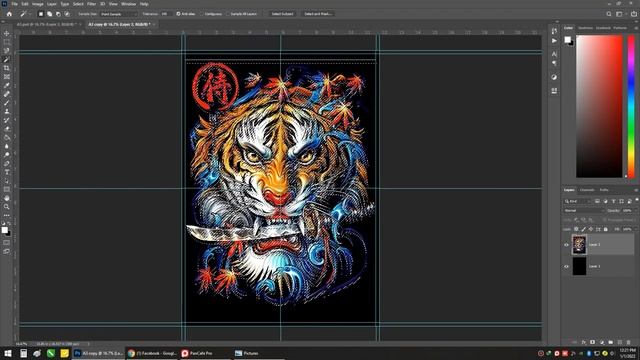
Task: Select the Spot Healing Brush tool
Action: click(7, 94)
